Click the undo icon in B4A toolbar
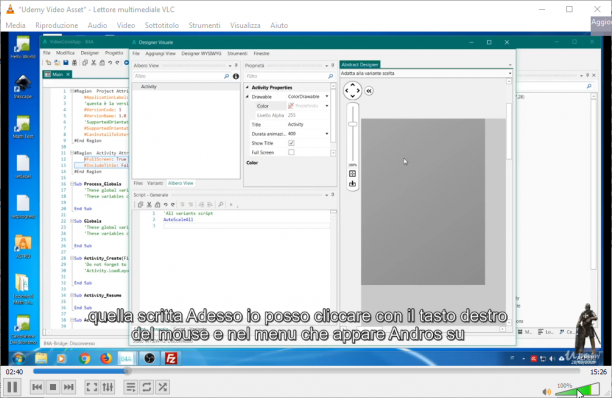 tap(110, 63)
